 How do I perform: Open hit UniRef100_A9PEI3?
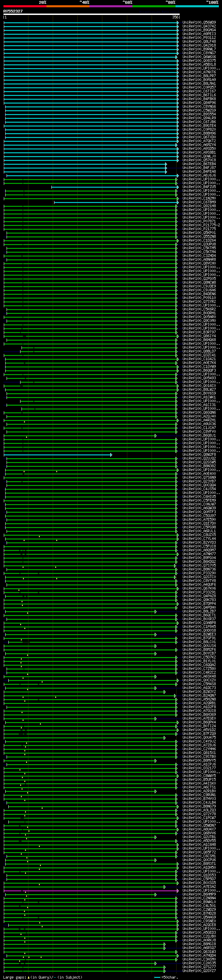click(x=199, y=34)
